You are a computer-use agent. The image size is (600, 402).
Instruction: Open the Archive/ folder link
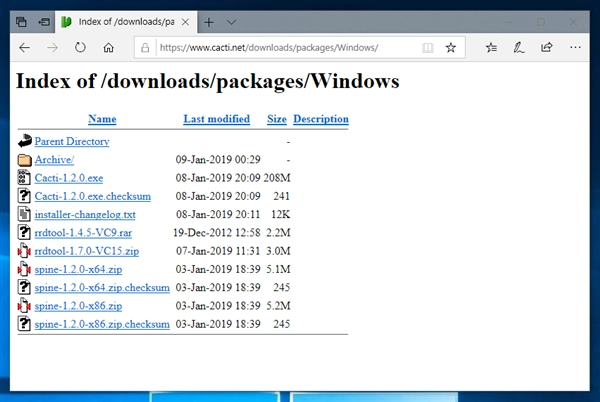click(54, 159)
